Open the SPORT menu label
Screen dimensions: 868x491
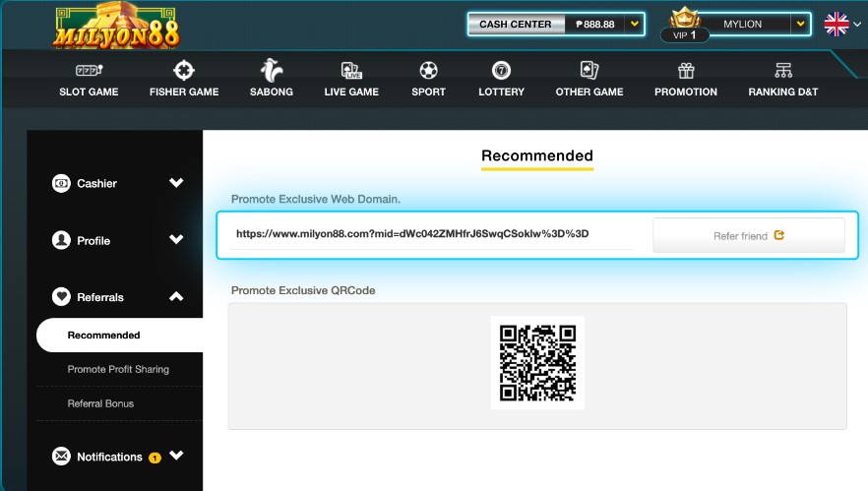(428, 92)
